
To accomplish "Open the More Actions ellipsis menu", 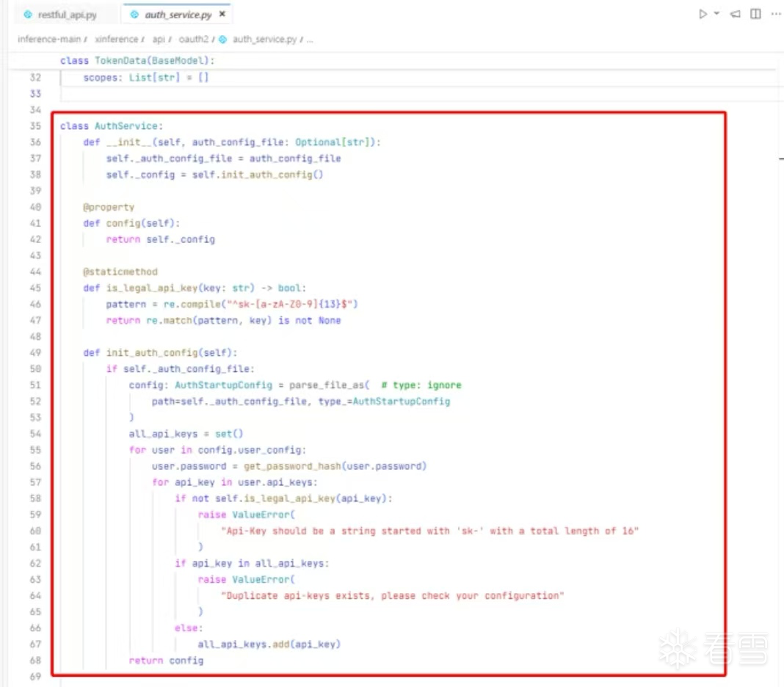I will pos(774,14).
